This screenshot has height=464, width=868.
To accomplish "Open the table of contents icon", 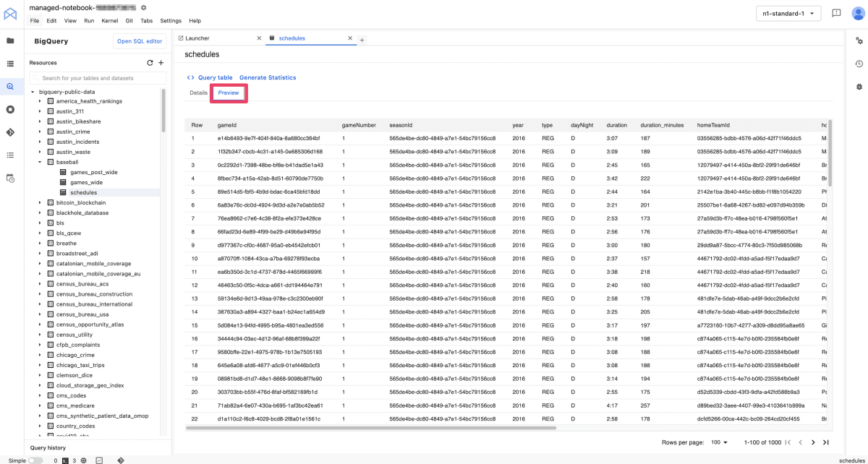I will (10, 155).
